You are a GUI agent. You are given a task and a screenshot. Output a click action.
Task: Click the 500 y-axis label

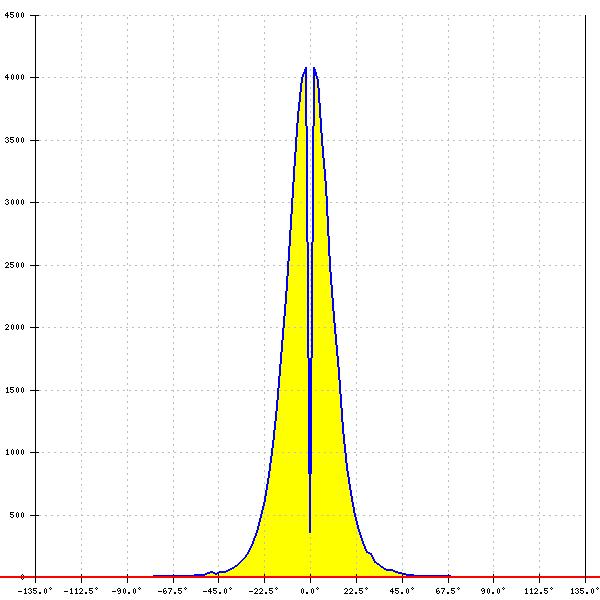pos(17,515)
